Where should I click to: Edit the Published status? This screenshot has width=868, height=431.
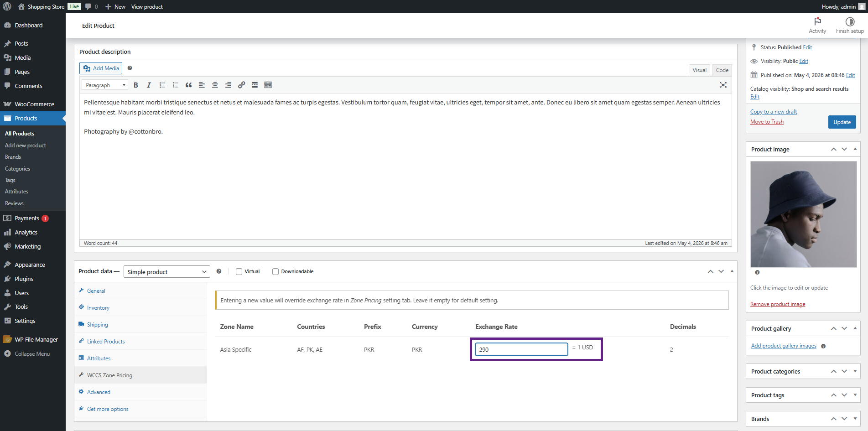(x=807, y=47)
